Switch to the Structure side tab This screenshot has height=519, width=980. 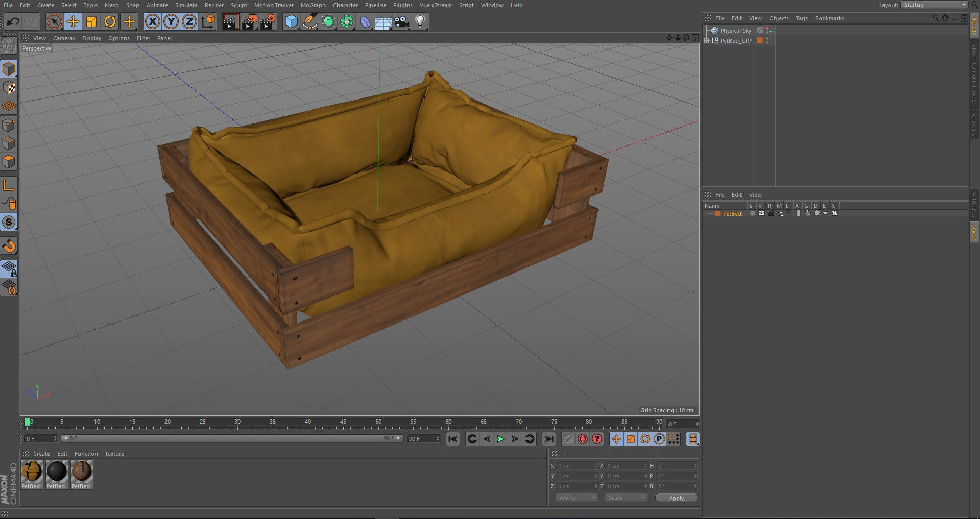(x=974, y=125)
